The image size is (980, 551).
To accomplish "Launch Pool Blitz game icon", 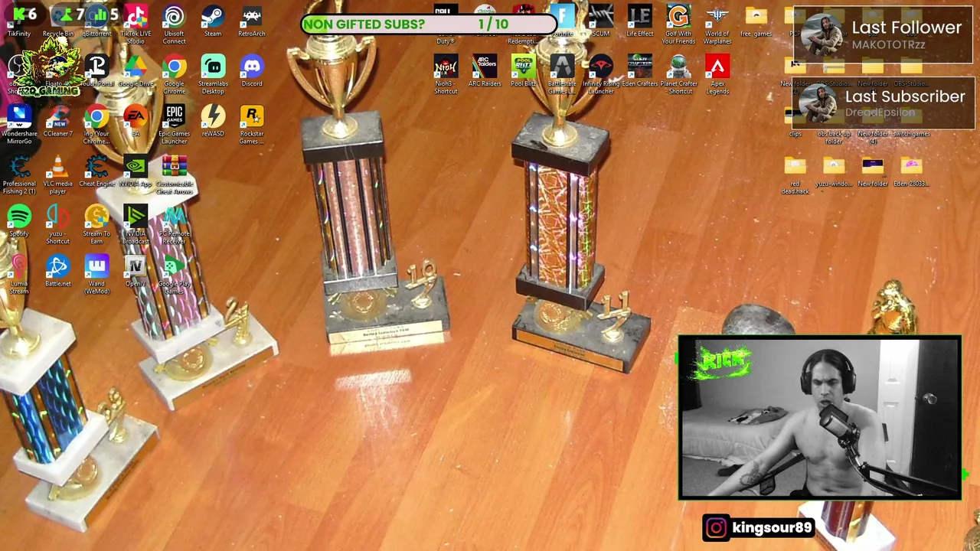I will point(524,71).
